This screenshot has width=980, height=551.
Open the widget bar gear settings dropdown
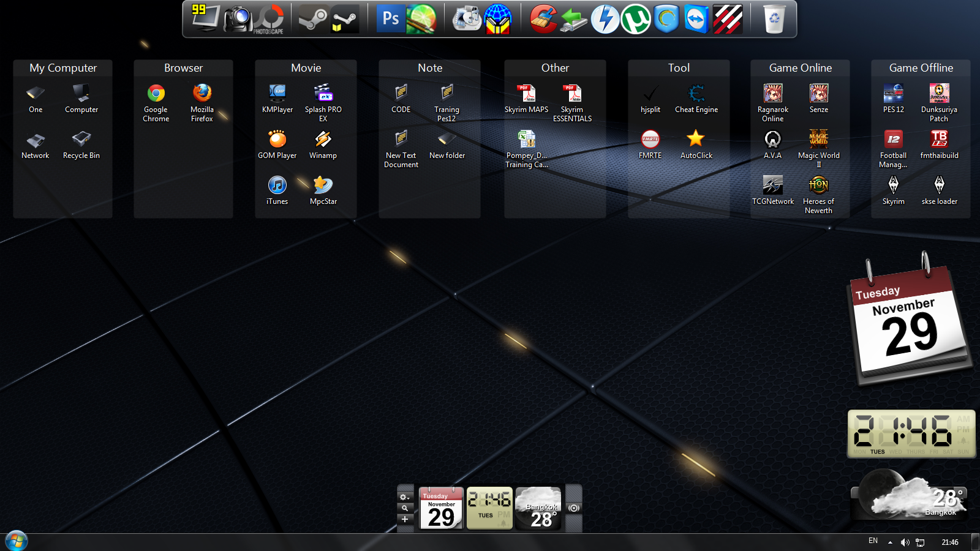(x=404, y=497)
